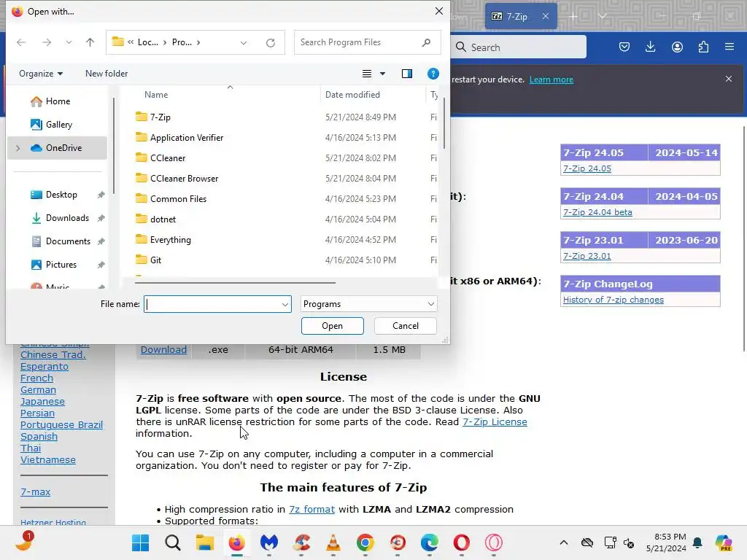747x560 pixels.
Task: Open Firefox hamburger application menu
Action: [x=729, y=47]
